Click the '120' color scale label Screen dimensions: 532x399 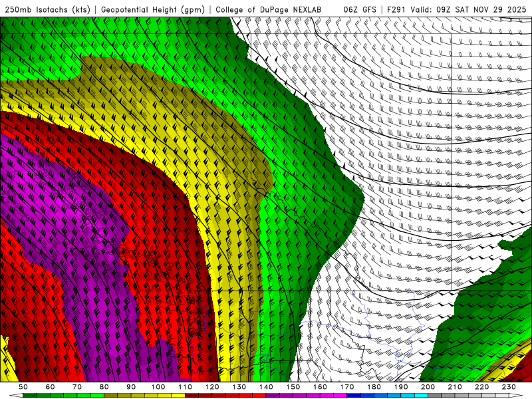point(212,387)
